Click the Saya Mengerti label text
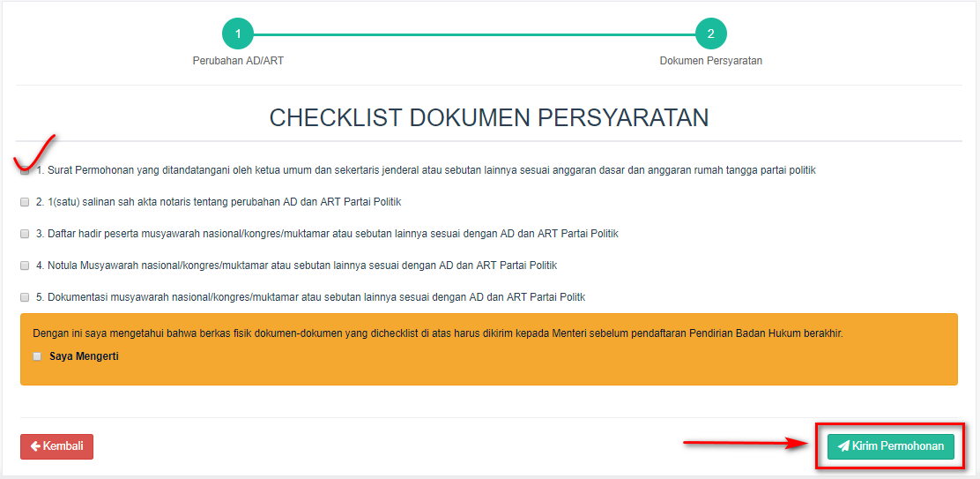Screen dimensions: 980x479 [84, 356]
